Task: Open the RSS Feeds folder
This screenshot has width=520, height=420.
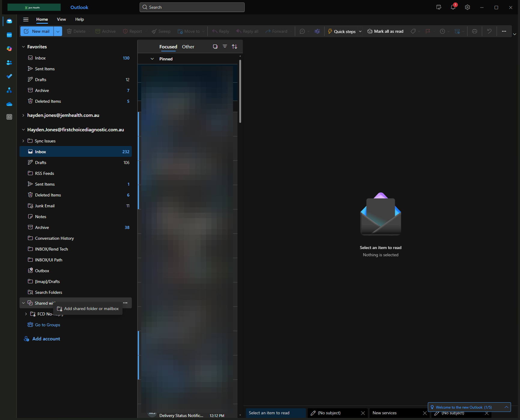Action: point(76,173)
